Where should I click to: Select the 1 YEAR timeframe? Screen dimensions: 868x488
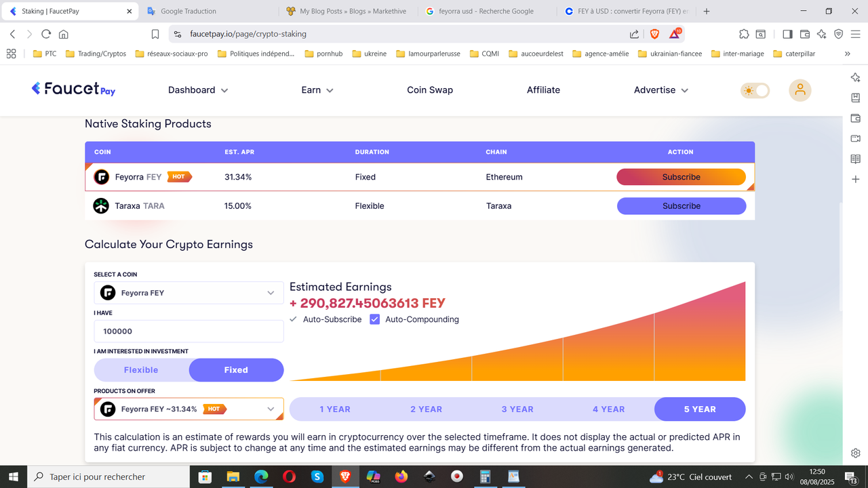point(335,409)
